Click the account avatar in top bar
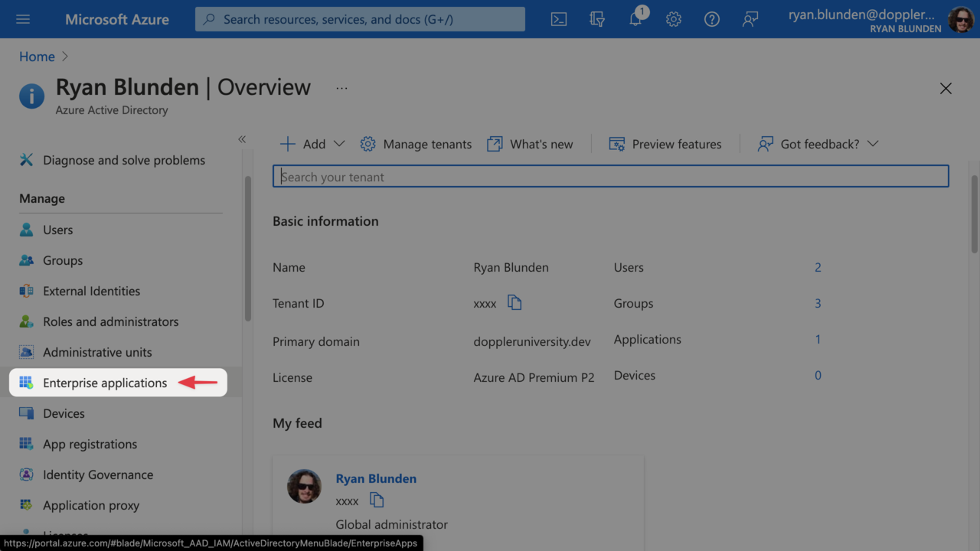Image resolution: width=980 pixels, height=551 pixels. [961, 19]
